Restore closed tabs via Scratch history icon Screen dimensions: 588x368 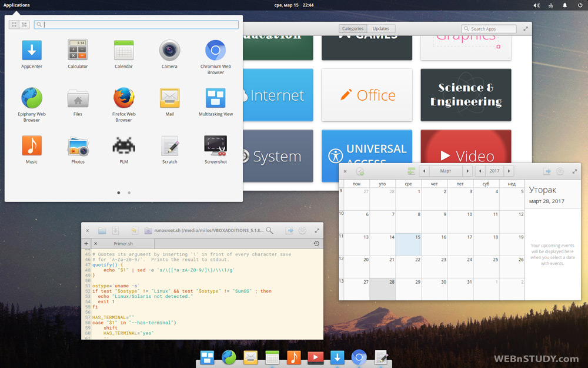click(316, 244)
